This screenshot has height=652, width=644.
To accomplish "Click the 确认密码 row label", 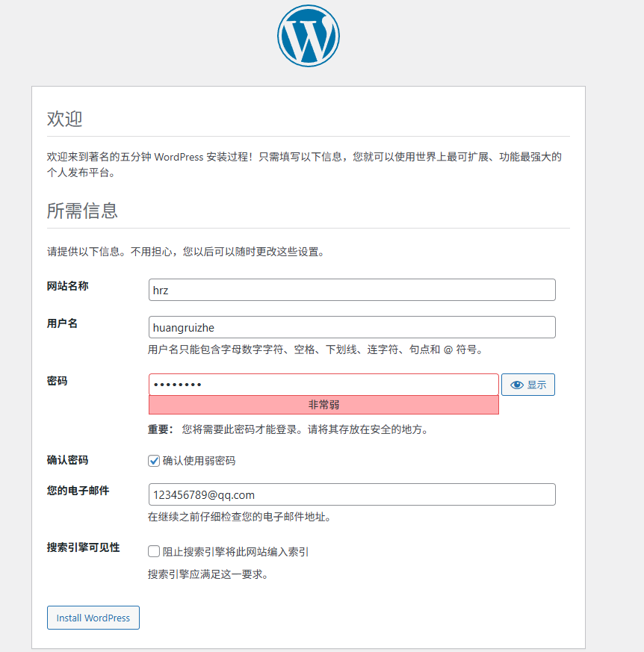I will 67,460.
